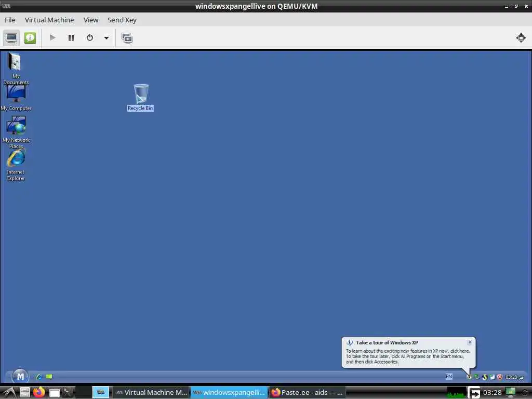Click the host CPU graph monitor
The height and width of the screenshot is (399, 532).
[x=456, y=393]
